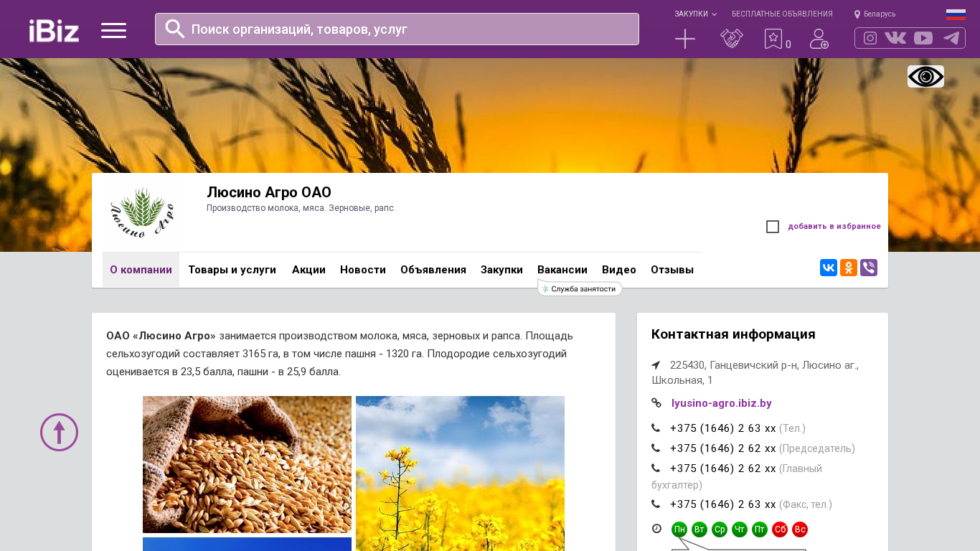Click the plus add icon
Image resolution: width=980 pixels, height=551 pixels.
coord(685,39)
